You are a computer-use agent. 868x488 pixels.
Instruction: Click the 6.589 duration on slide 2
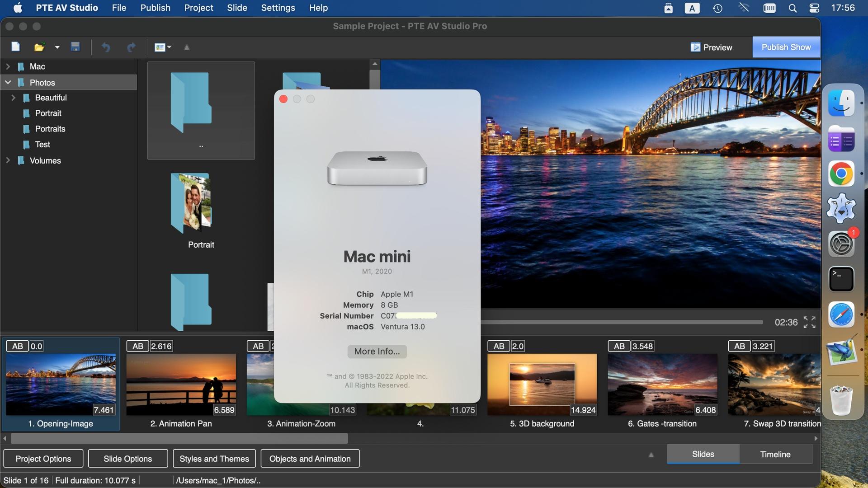224,410
